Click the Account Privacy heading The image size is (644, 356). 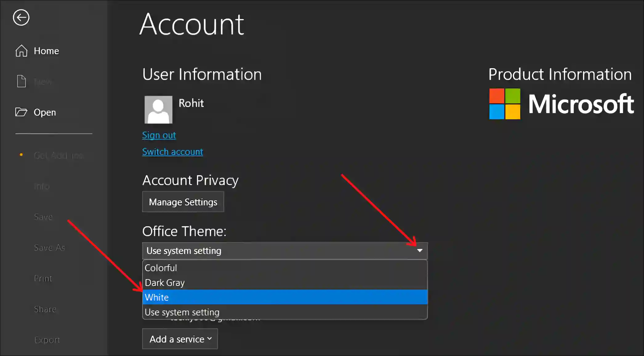point(190,180)
